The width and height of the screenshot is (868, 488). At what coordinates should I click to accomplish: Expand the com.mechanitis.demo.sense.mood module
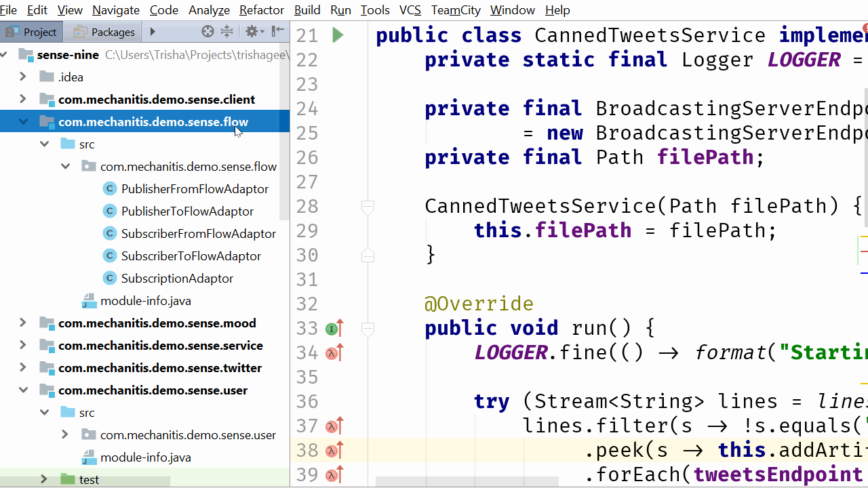[22, 323]
